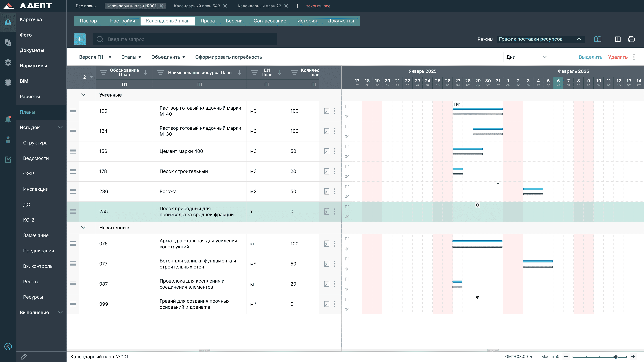
Task: Click the red Удалить link
Action: click(x=618, y=57)
